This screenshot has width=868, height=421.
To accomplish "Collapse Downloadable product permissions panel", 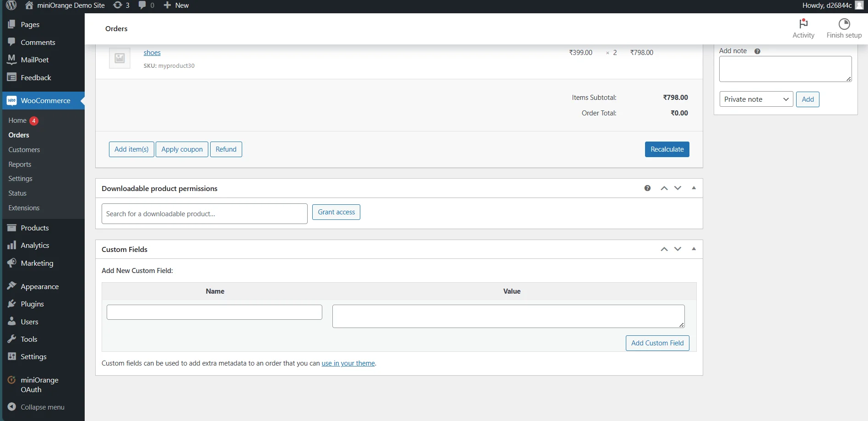I will (694, 188).
